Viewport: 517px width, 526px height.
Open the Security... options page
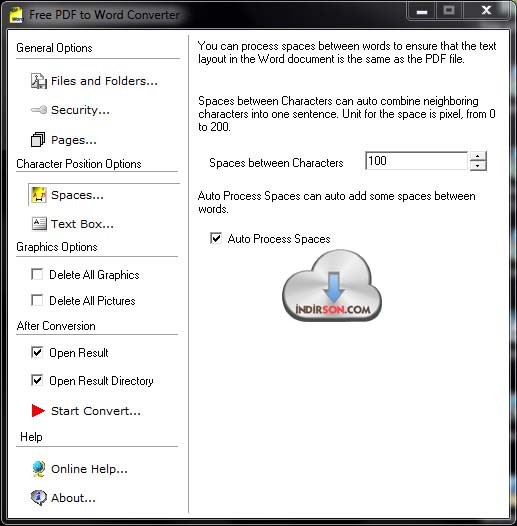(x=80, y=110)
